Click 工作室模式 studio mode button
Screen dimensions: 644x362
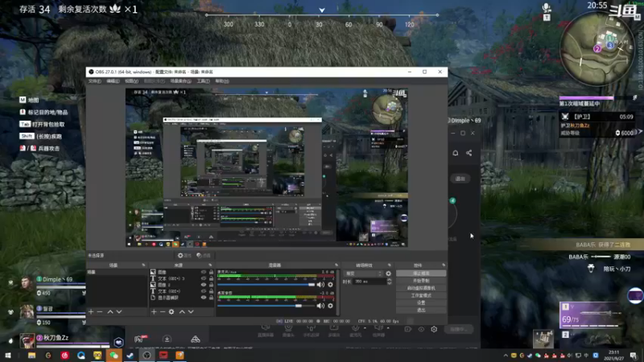(421, 295)
